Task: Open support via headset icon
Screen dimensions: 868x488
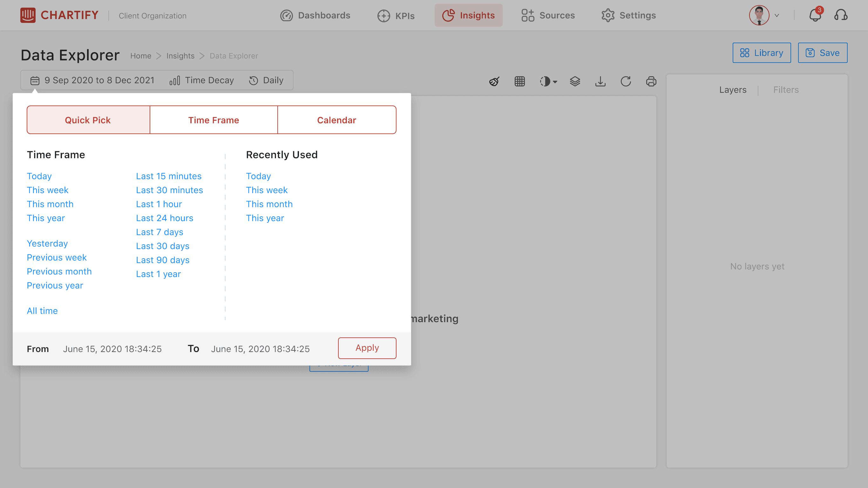Action: (841, 15)
